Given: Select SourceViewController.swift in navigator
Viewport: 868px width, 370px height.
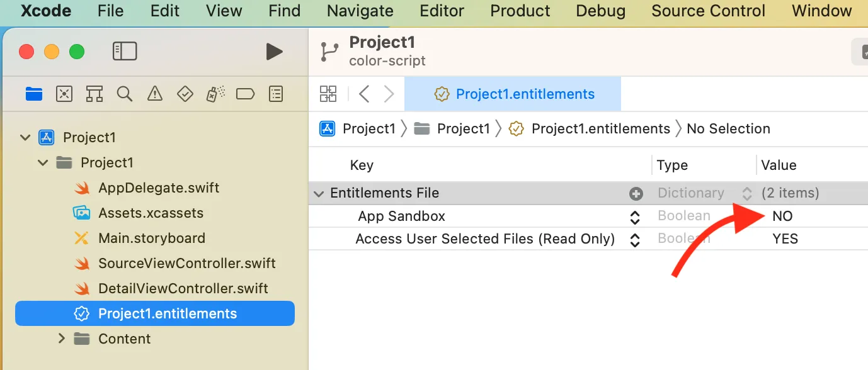Looking at the screenshot, I should click(186, 264).
